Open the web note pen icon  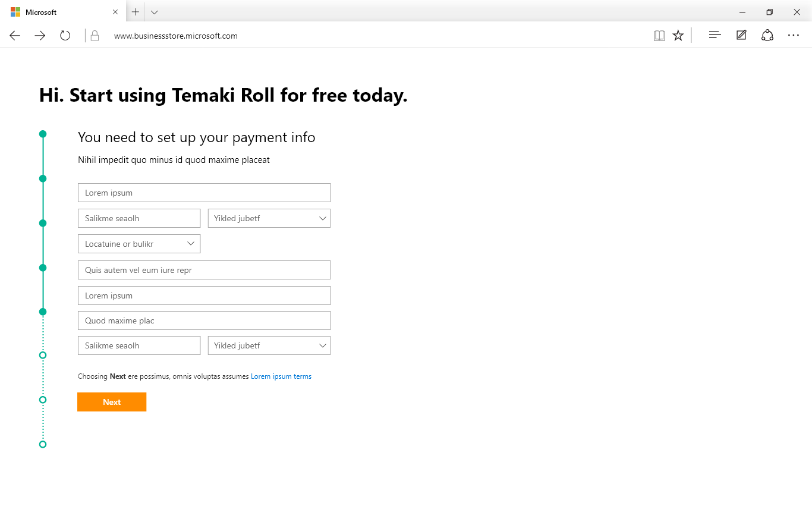(x=741, y=36)
